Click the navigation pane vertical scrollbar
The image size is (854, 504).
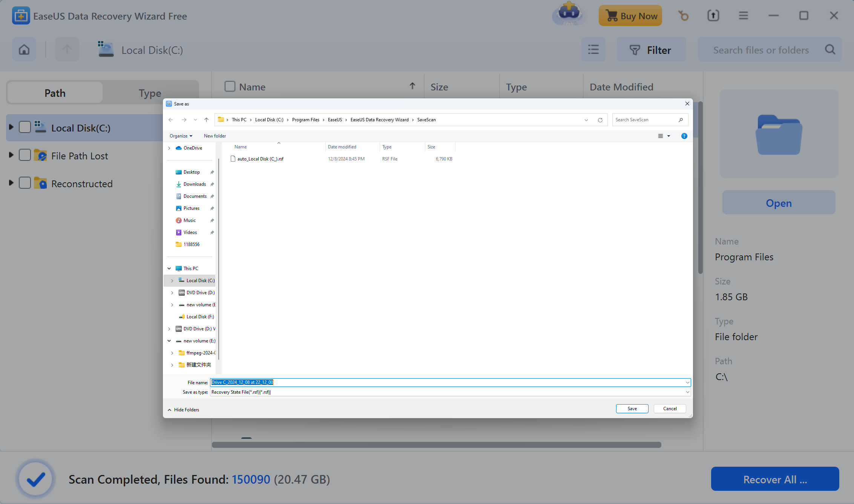[219, 259]
